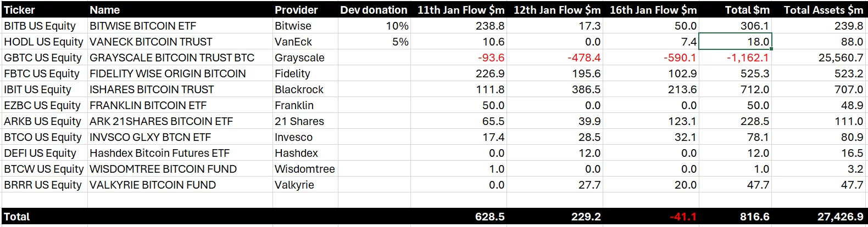Click the Total Assets $m column header
Viewport: 868px width, 227px height.
point(823,10)
